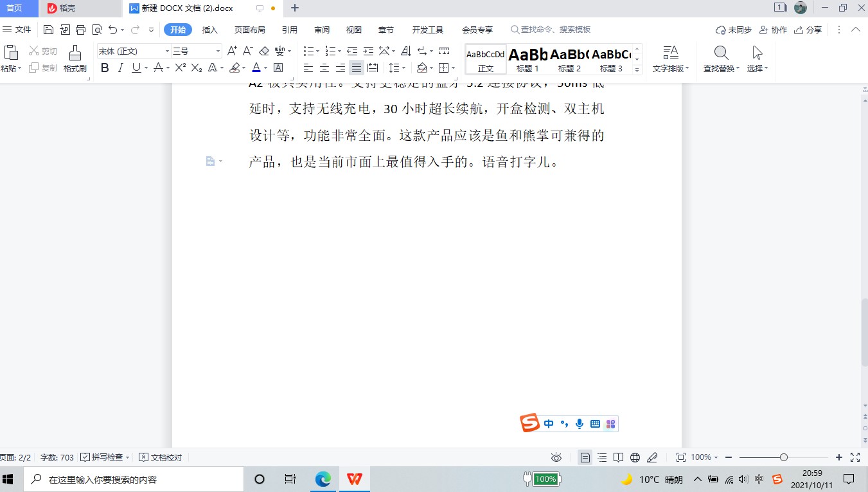Switch to the 页面布局 tab
The image size is (868, 492).
[x=249, y=30]
